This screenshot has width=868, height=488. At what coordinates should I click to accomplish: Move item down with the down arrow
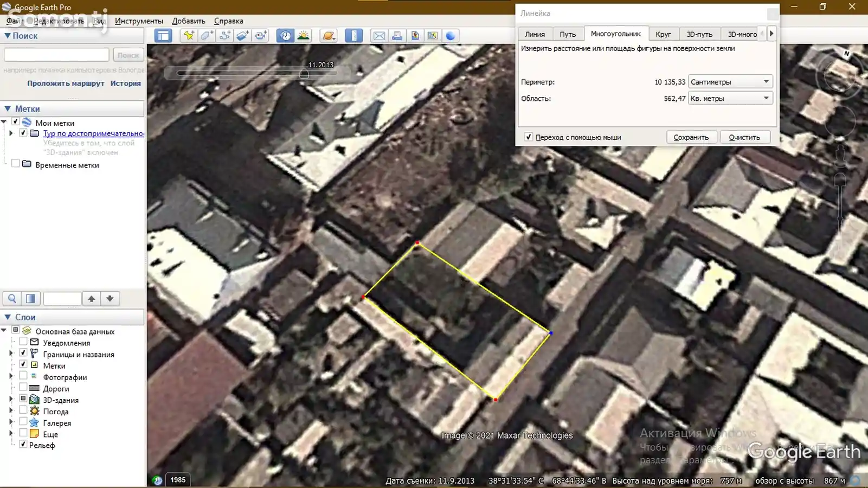[x=110, y=298]
